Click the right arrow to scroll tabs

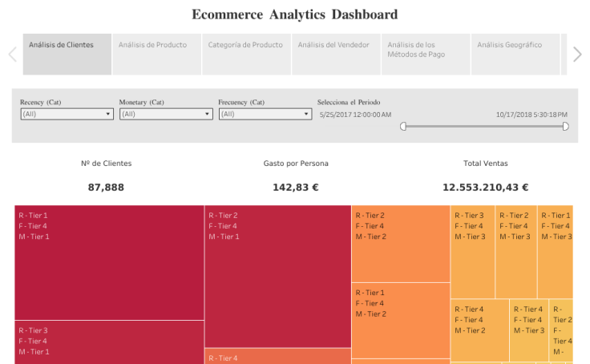[x=577, y=55]
